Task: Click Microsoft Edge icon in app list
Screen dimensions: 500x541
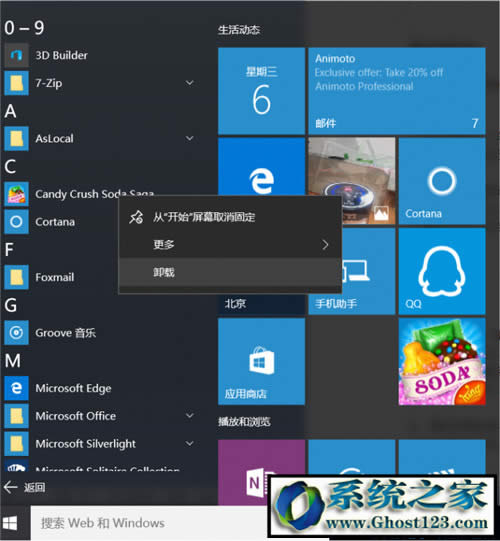Action: pos(16,388)
